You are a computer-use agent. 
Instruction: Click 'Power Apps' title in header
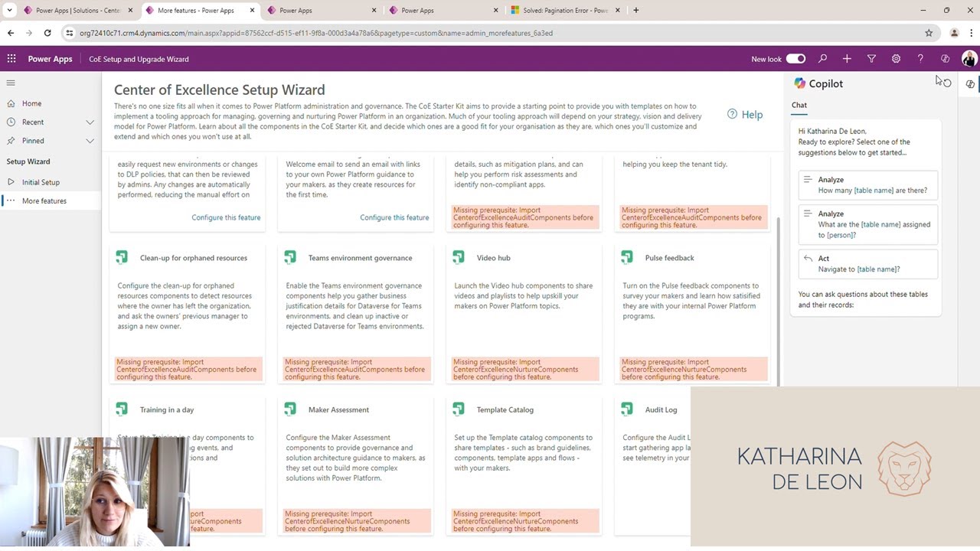point(50,59)
